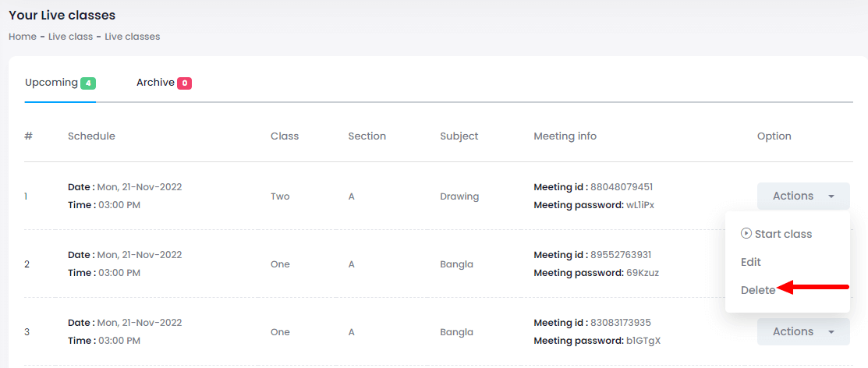Click meeting password b1GTgX in row 3
The width and height of the screenshot is (868, 368).
tap(643, 341)
